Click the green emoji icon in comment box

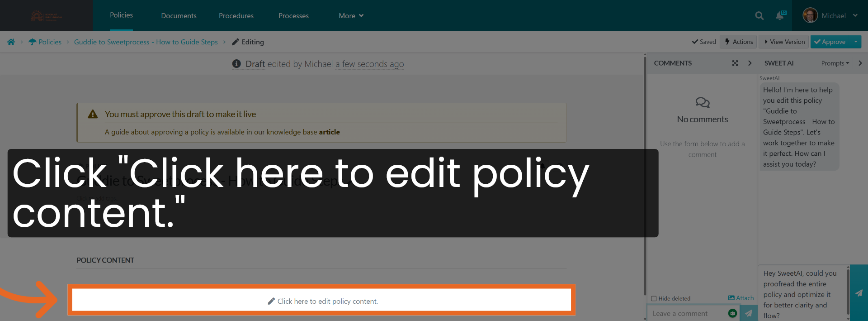733,313
